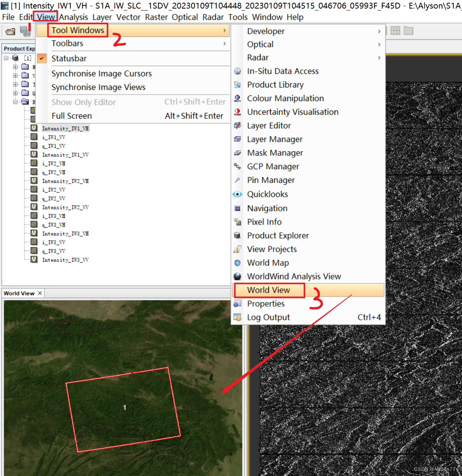Screen dimensions: 462x476
Task: Select the Intensity_IW3_VV band
Action: [65, 260]
